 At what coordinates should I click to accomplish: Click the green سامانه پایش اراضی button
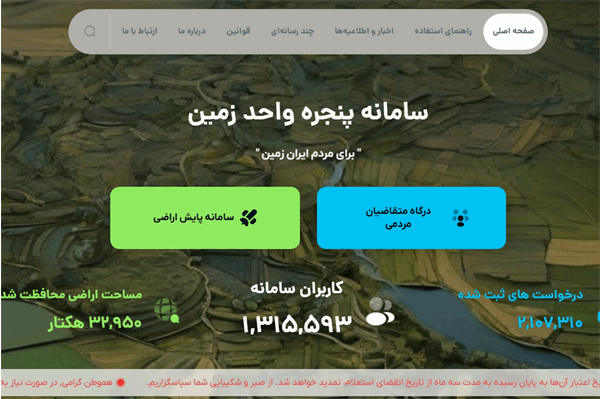point(205,218)
